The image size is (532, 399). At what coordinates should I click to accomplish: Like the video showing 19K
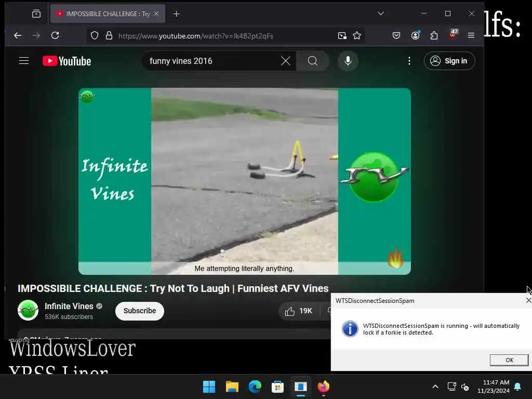point(299,311)
